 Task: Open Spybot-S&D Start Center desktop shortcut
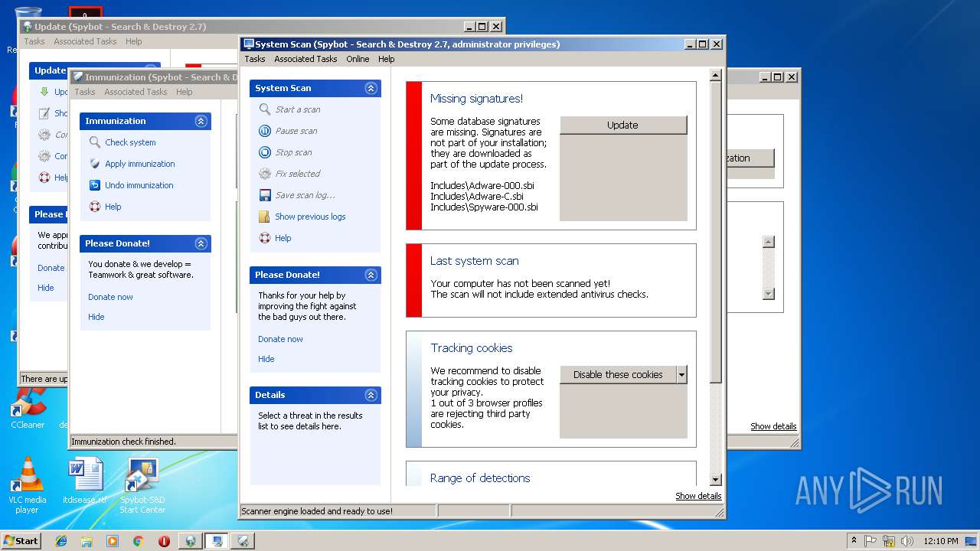tap(142, 484)
